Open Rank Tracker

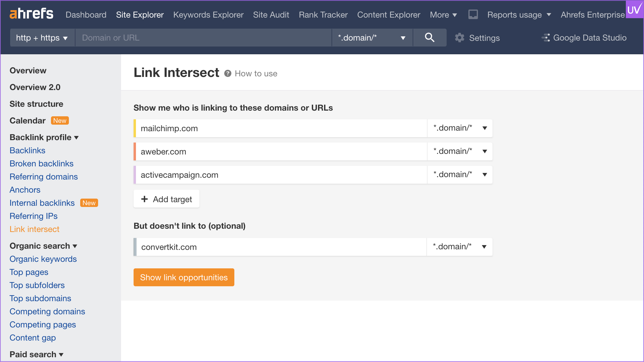pyautogui.click(x=323, y=15)
